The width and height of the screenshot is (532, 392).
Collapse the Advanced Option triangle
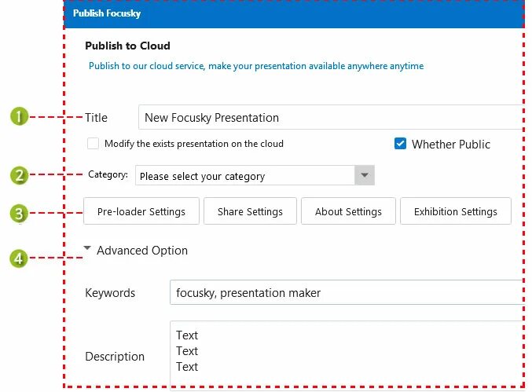[x=87, y=249]
